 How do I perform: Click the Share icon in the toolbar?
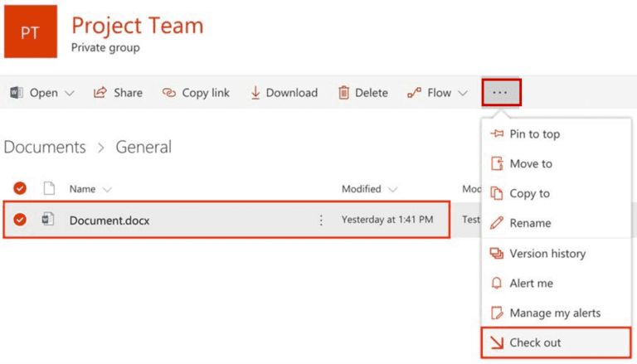click(x=100, y=93)
